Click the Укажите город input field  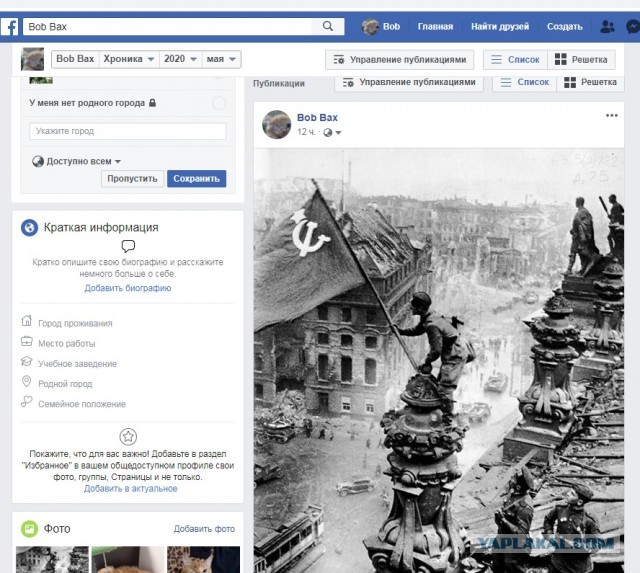pos(127,131)
